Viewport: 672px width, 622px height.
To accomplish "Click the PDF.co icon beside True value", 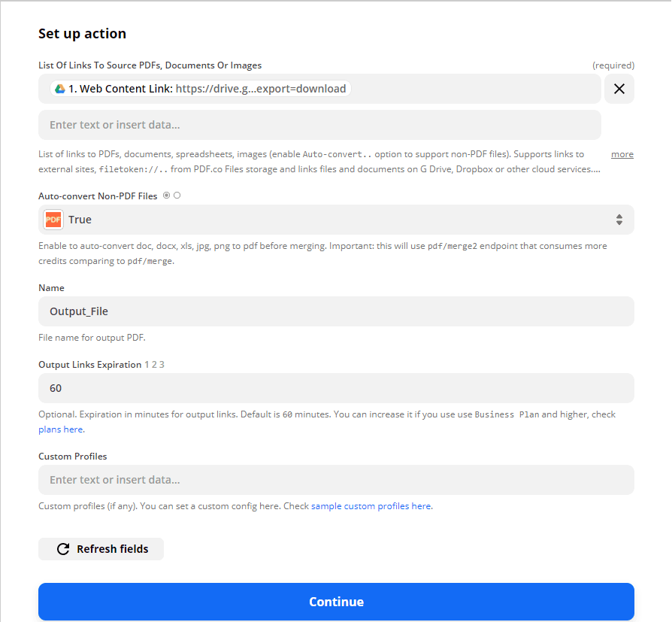I will pyautogui.click(x=52, y=219).
